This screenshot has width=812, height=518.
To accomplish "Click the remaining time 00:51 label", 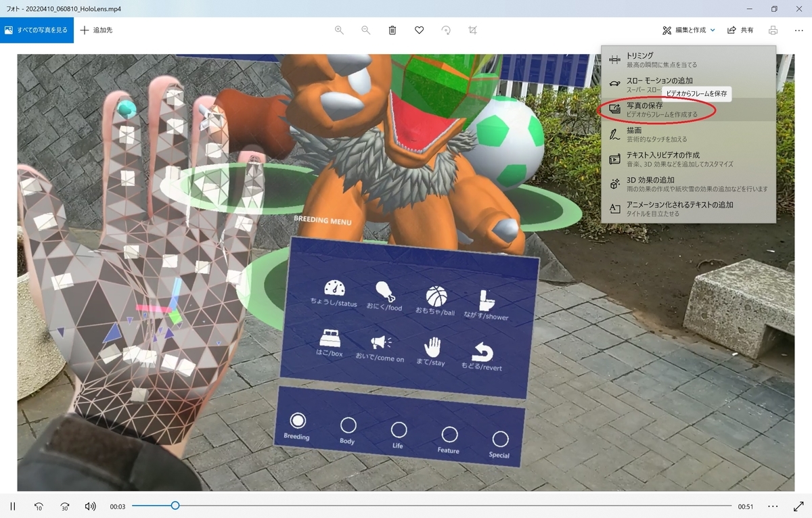I will coord(746,507).
